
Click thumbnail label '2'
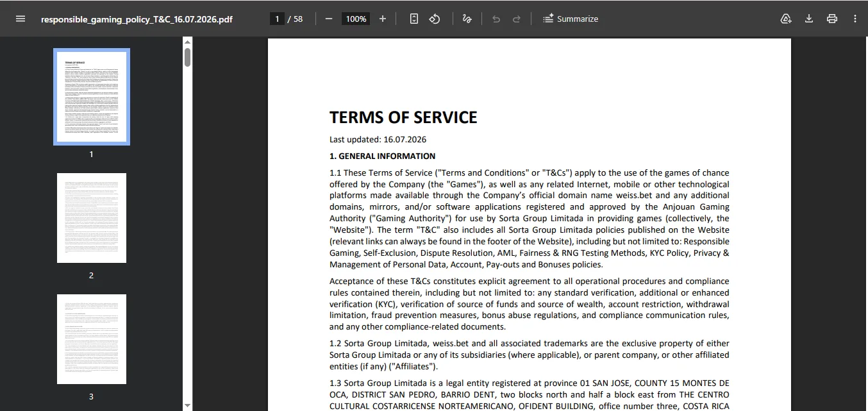tap(91, 275)
